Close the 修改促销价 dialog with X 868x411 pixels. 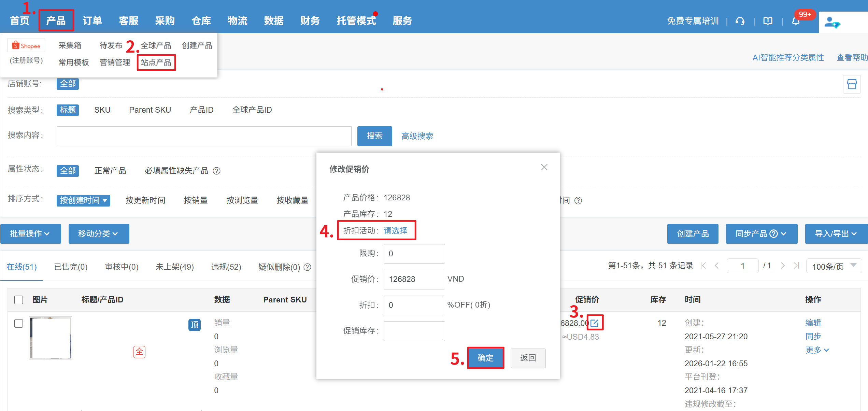click(x=544, y=167)
